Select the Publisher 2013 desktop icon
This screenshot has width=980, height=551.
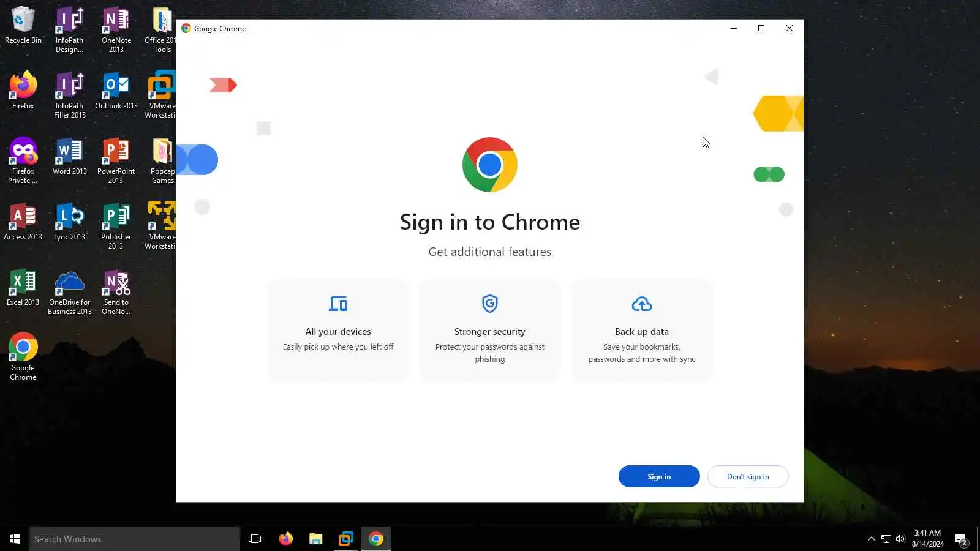point(116,226)
